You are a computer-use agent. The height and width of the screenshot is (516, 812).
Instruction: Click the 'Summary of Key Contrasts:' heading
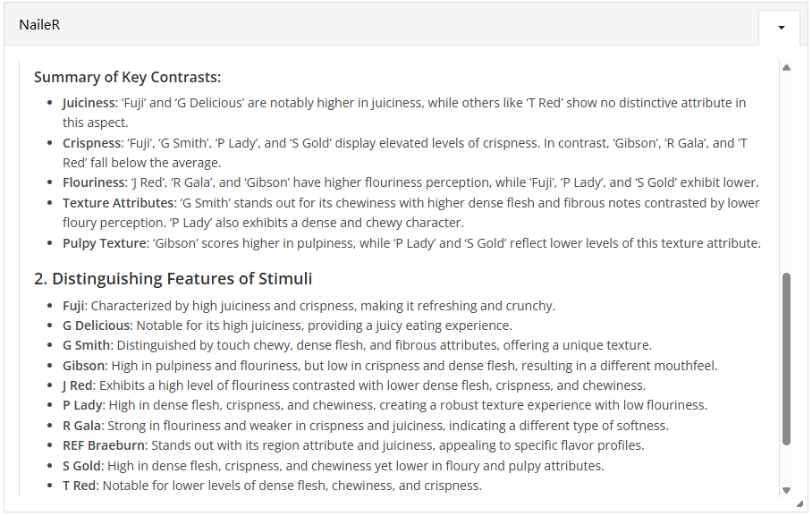pos(127,77)
